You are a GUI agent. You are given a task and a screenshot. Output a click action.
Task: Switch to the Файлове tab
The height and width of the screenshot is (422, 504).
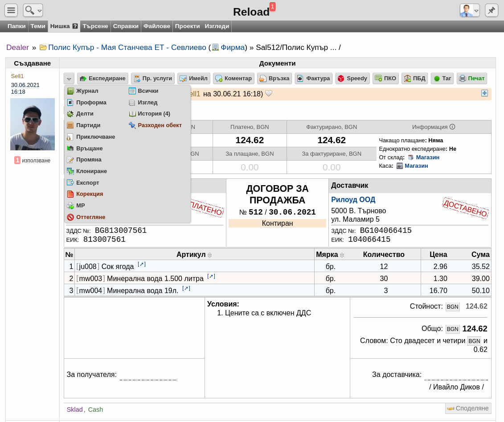click(x=157, y=26)
